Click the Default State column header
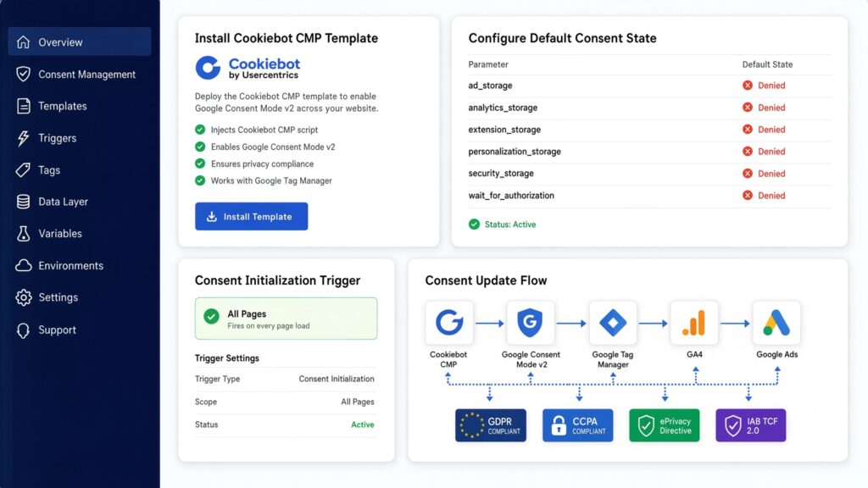The image size is (868, 488). point(767,64)
